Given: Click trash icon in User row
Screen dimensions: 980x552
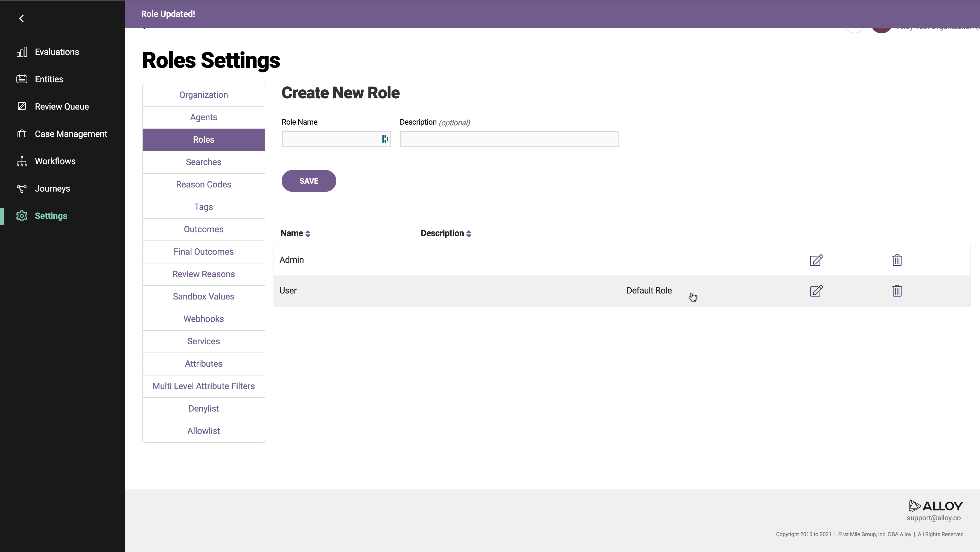Looking at the screenshot, I should [897, 291].
